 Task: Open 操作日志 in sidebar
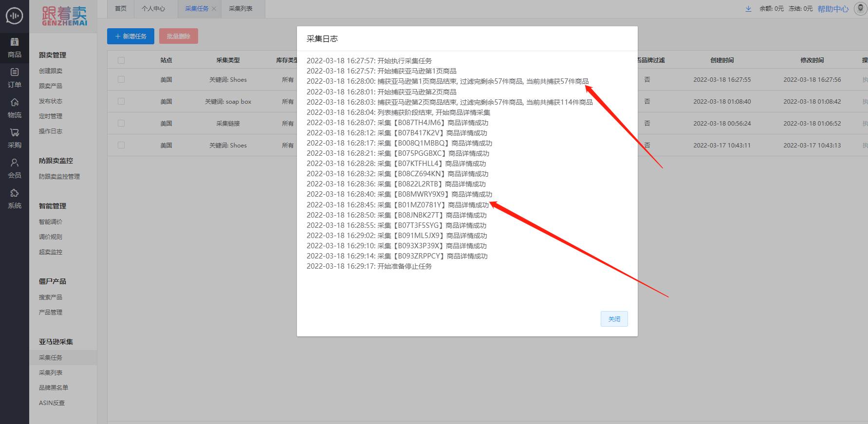click(x=51, y=131)
